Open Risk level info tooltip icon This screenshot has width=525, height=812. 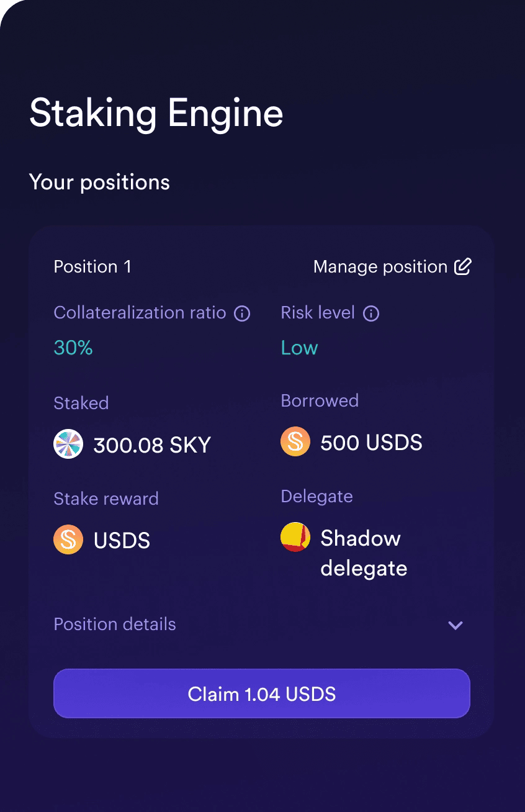pyautogui.click(x=371, y=313)
